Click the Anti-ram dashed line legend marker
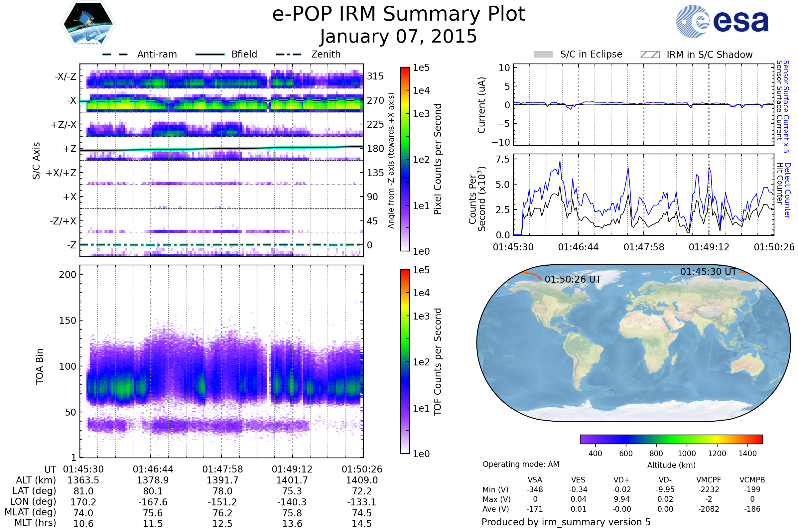The image size is (798, 532). pyautogui.click(x=115, y=54)
